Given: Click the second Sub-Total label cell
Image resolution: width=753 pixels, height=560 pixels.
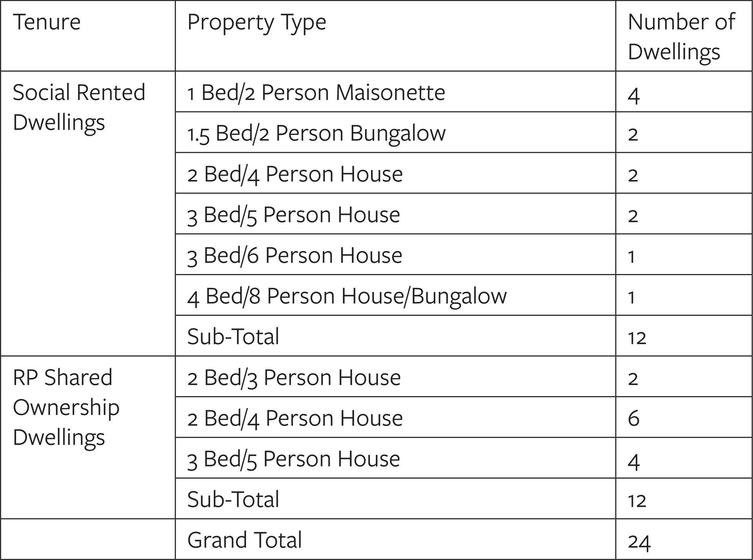Looking at the screenshot, I should pos(395,498).
